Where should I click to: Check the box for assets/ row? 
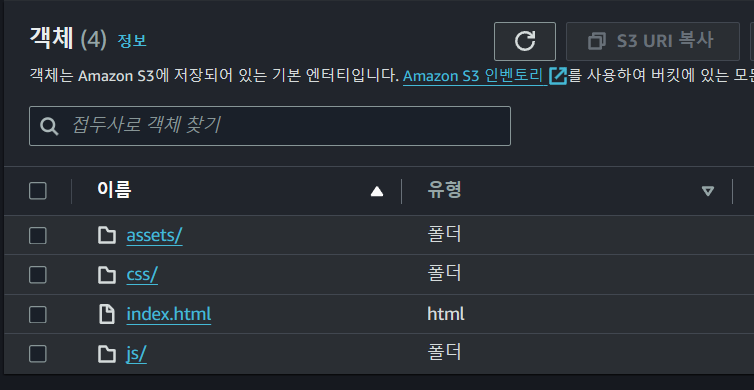tap(38, 236)
